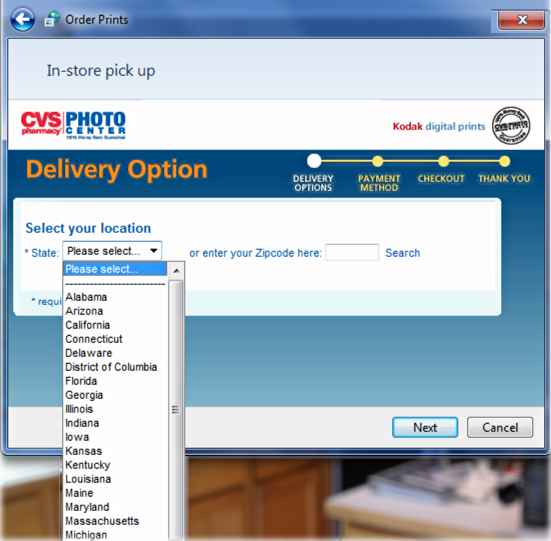Viewport: 551px width, 541px height.
Task: Click the Zipcode input field
Action: (352, 252)
